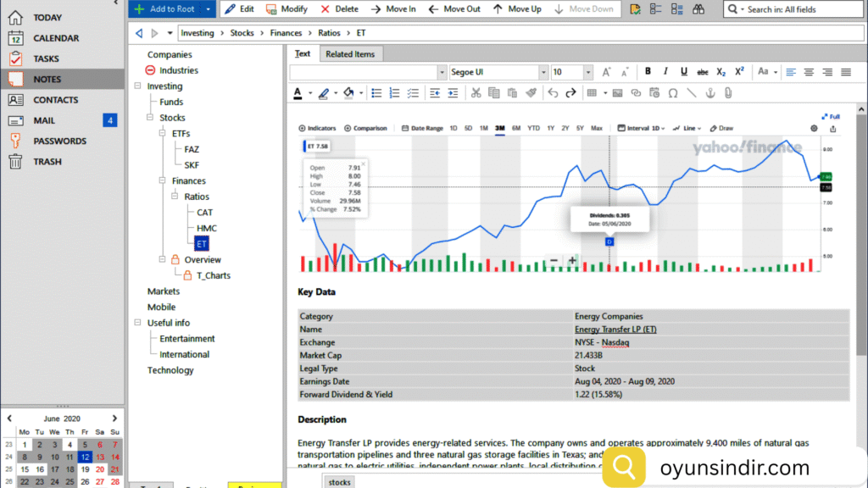868x488 pixels.
Task: Click the undo arrow icon
Action: pyautogui.click(x=554, y=93)
